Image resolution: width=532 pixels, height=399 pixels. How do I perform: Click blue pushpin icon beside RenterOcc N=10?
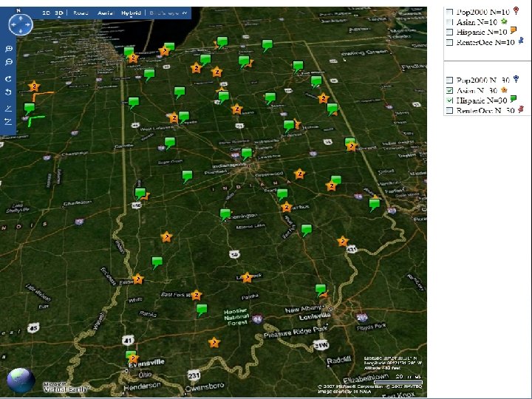(x=521, y=41)
